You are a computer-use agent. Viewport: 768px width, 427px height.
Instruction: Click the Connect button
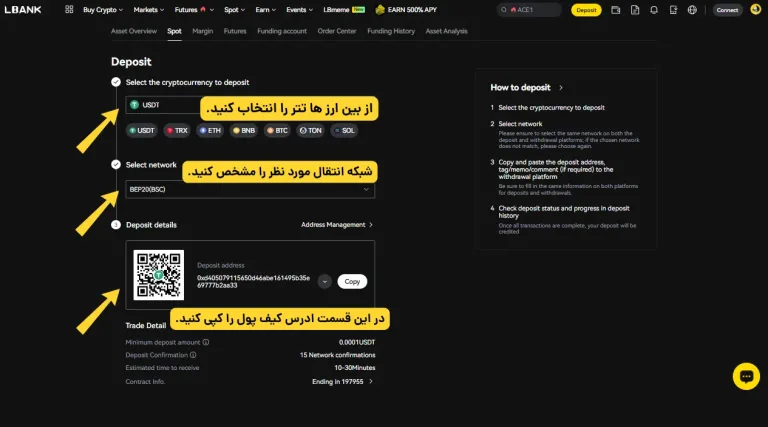(727, 10)
